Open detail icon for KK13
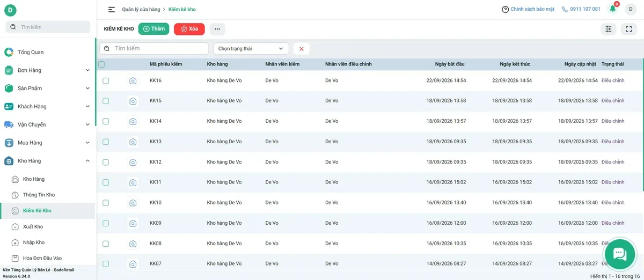 pos(133,142)
